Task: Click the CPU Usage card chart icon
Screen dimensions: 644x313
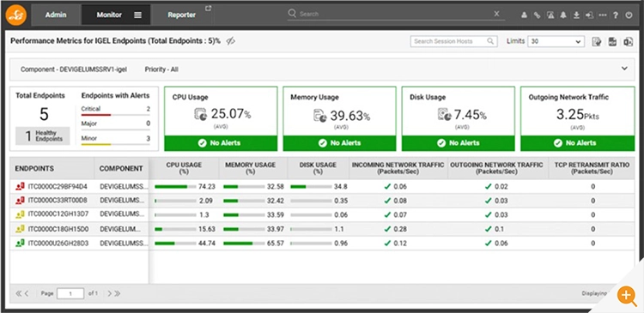Action: coord(201,114)
